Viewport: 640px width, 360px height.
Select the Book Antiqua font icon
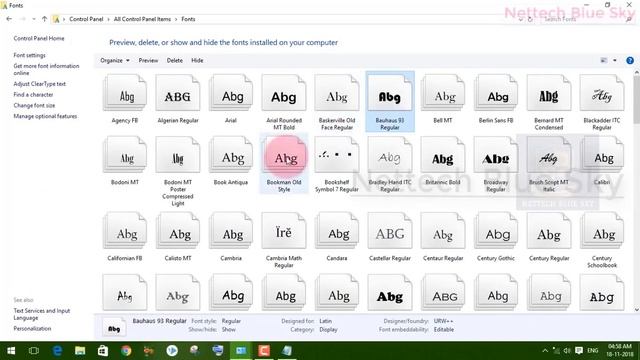click(x=231, y=155)
